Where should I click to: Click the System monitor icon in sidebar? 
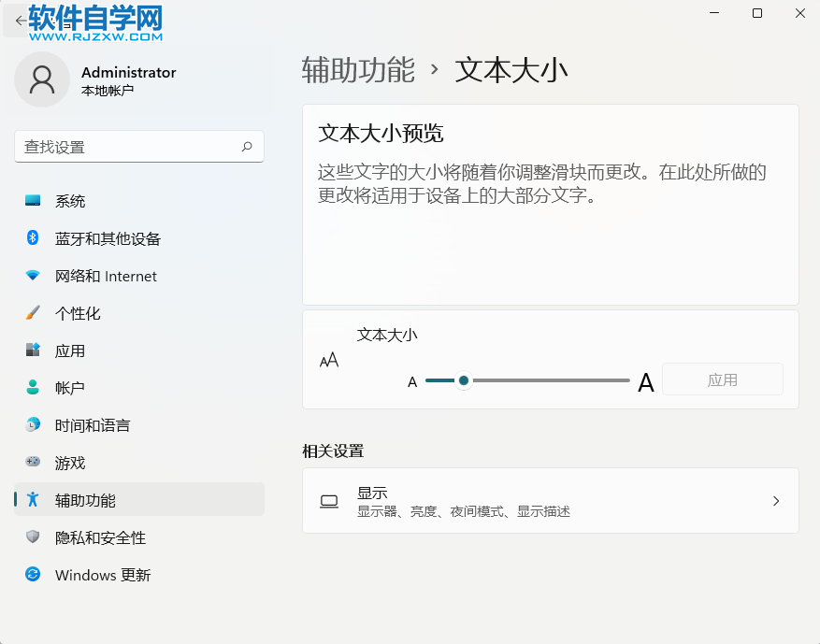[x=33, y=201]
